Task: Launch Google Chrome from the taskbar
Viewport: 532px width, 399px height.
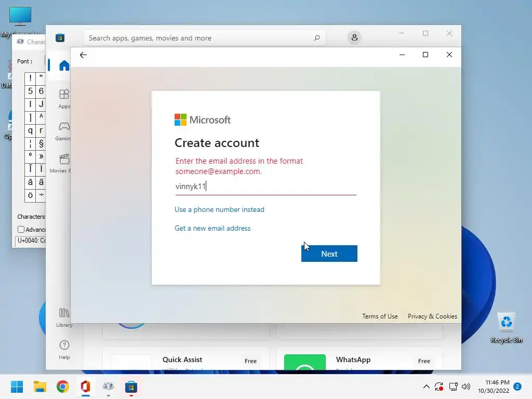Action: tap(63, 387)
